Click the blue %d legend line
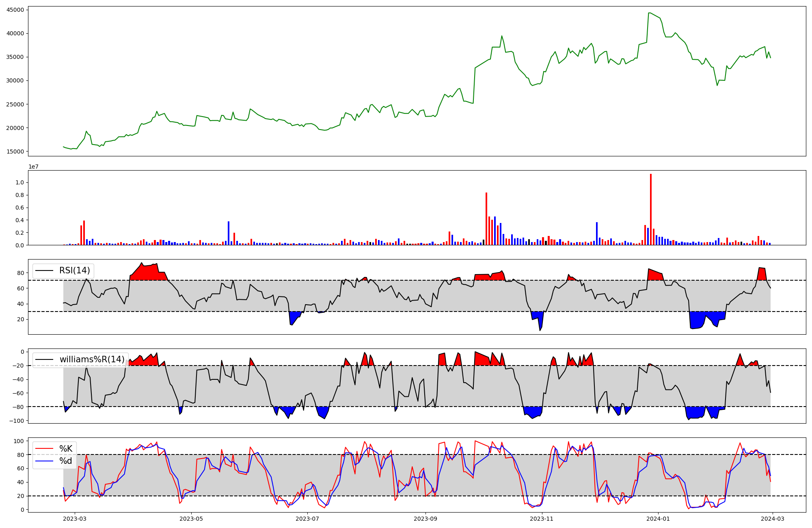This screenshot has height=528, width=812. coord(45,461)
